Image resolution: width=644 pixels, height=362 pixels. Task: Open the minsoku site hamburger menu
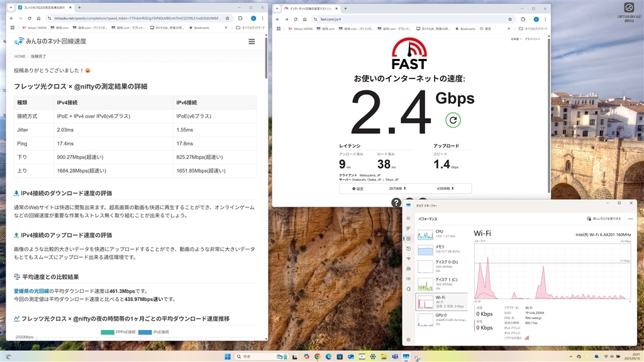tap(252, 41)
